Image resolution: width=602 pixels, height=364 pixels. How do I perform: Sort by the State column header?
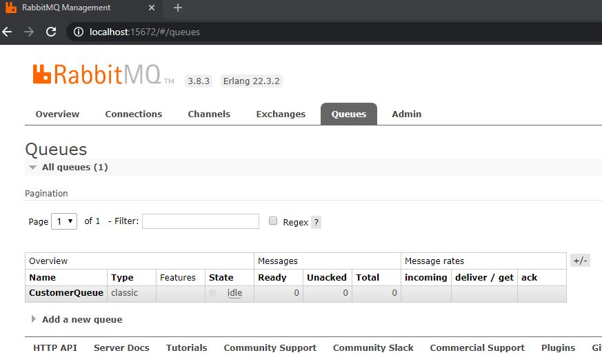[x=221, y=278]
